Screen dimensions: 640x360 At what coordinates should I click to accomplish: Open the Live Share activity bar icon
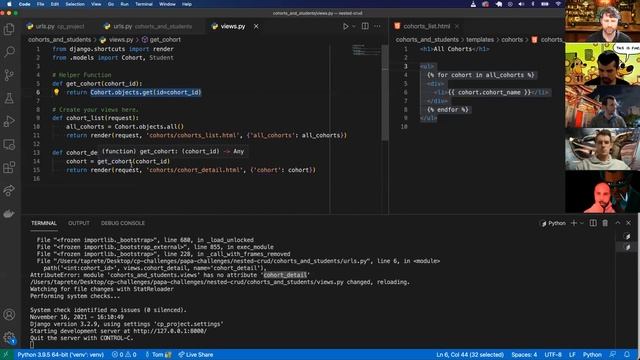click(x=9, y=191)
